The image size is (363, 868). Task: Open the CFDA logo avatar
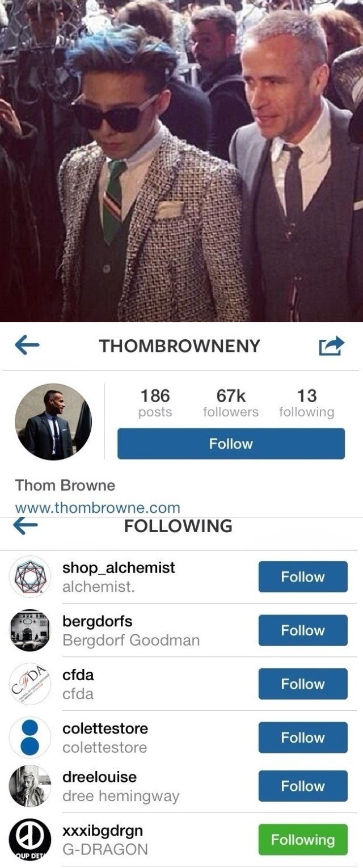click(x=30, y=684)
